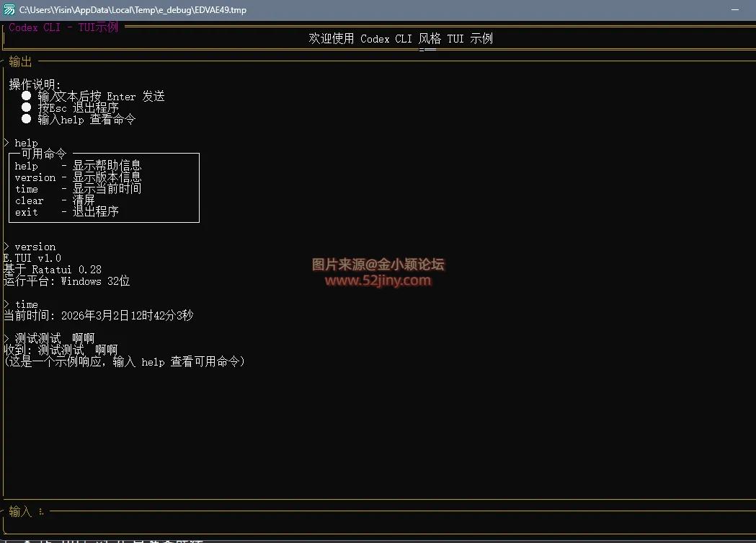Click the bullet marker next to Esc instruction
Image resolution: width=756 pixels, height=543 pixels.
click(x=26, y=107)
